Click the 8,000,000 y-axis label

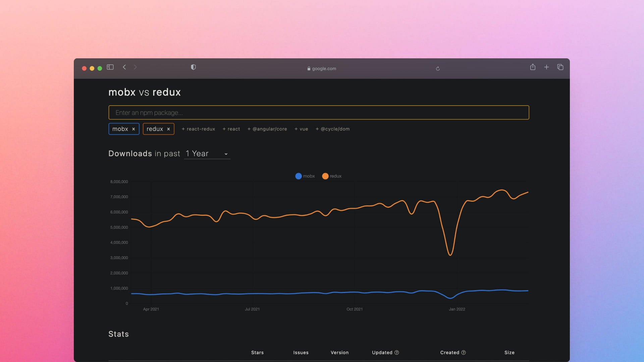(x=119, y=182)
